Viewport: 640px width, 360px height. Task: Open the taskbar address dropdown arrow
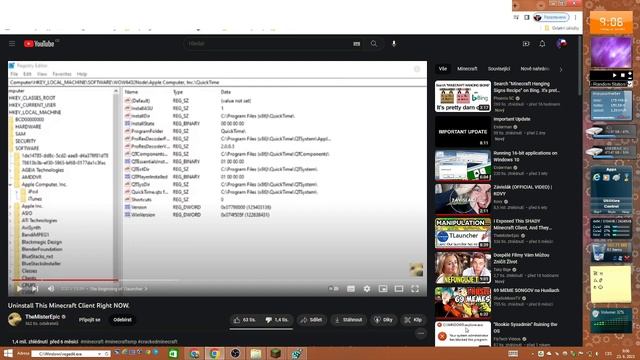(x=99, y=354)
